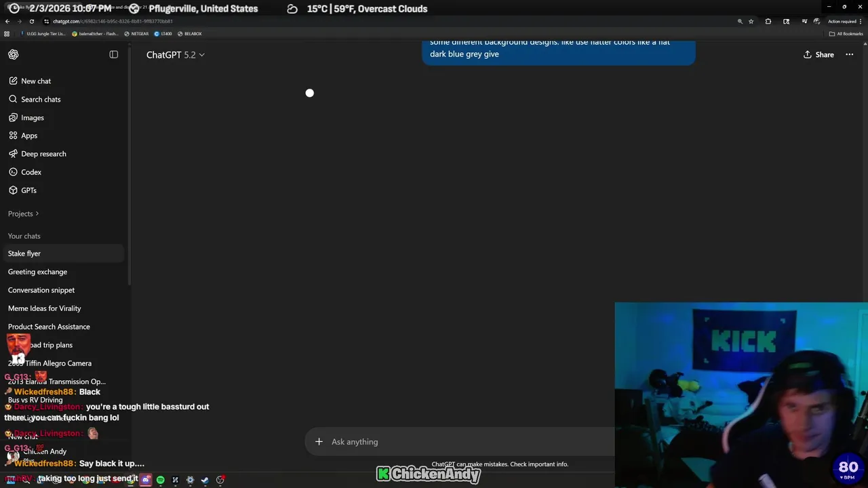Open Steam from the taskbar
The image size is (868, 488).
tap(205, 480)
